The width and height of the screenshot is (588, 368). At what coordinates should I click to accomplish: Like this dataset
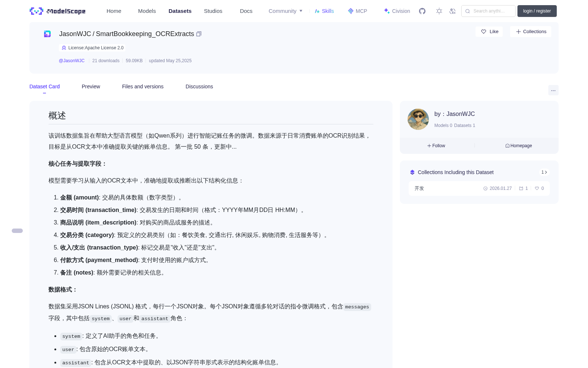click(489, 32)
